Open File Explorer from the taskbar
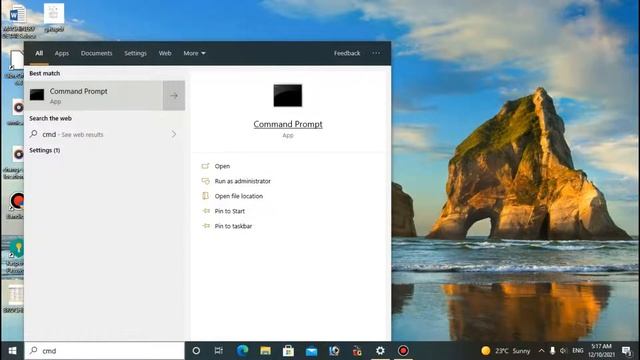The image size is (640, 360). click(265, 351)
